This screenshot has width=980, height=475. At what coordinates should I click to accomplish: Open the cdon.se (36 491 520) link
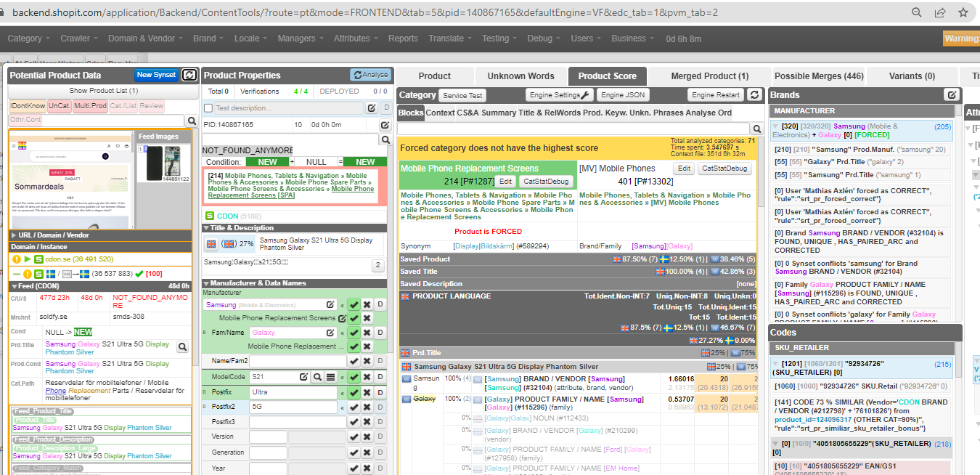point(79,259)
